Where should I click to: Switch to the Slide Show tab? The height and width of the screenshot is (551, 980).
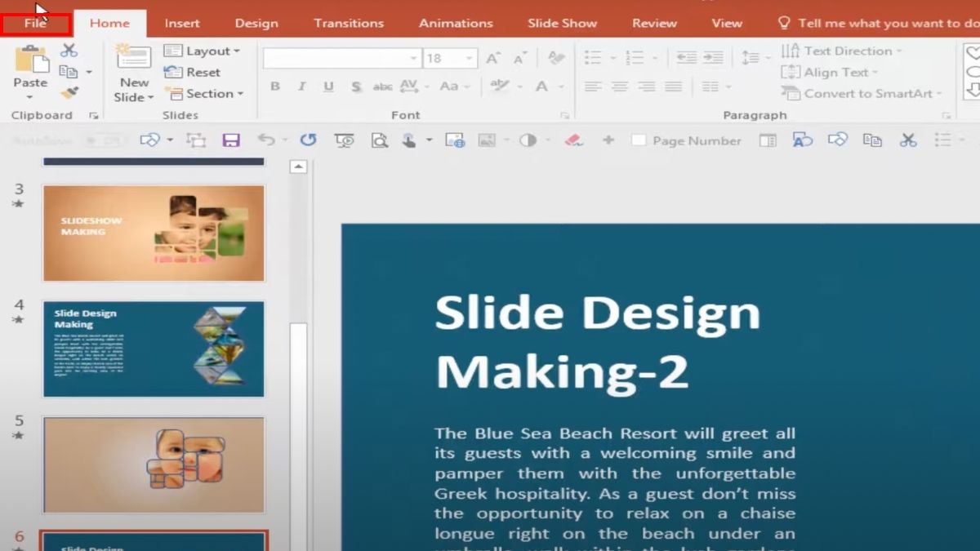(x=563, y=23)
